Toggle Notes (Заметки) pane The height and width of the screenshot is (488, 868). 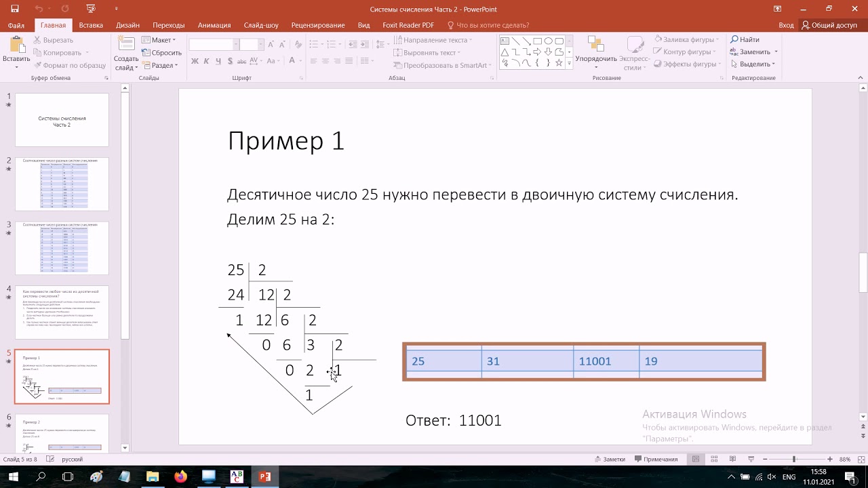point(608,459)
